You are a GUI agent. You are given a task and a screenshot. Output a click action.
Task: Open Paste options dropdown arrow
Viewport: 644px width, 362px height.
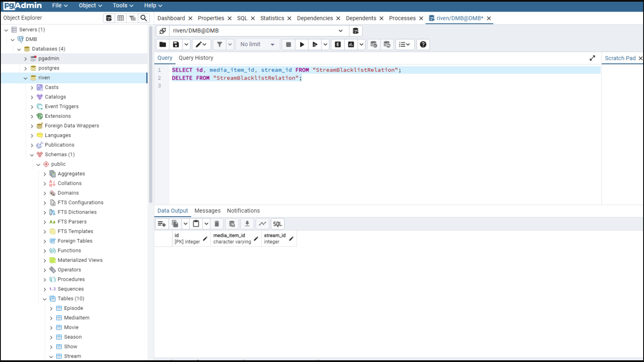(206, 224)
